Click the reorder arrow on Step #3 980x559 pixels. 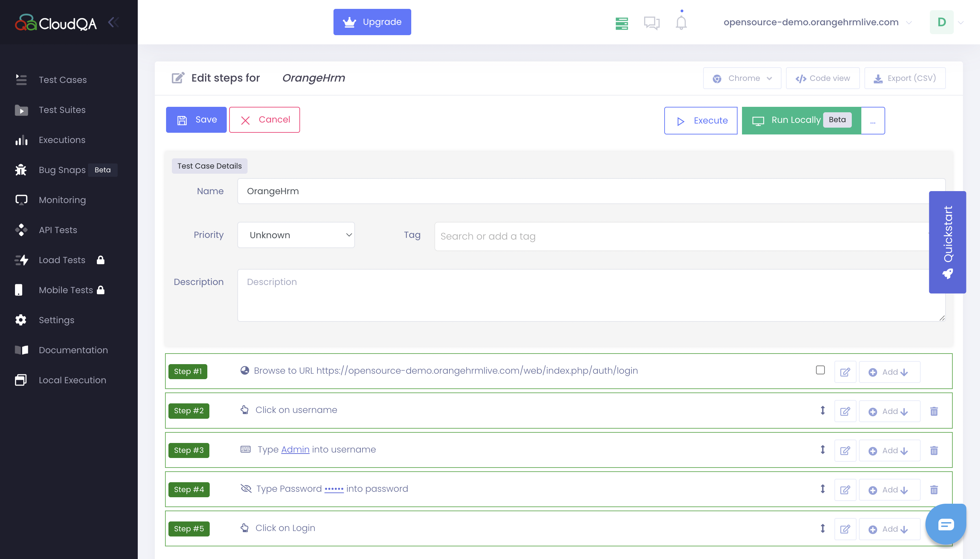click(822, 449)
